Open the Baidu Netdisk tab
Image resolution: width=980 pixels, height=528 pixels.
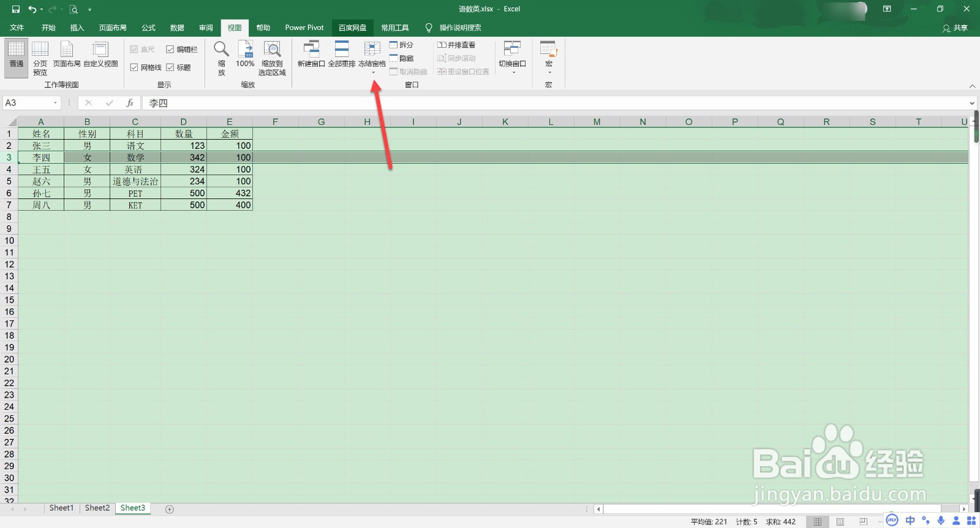pos(352,28)
